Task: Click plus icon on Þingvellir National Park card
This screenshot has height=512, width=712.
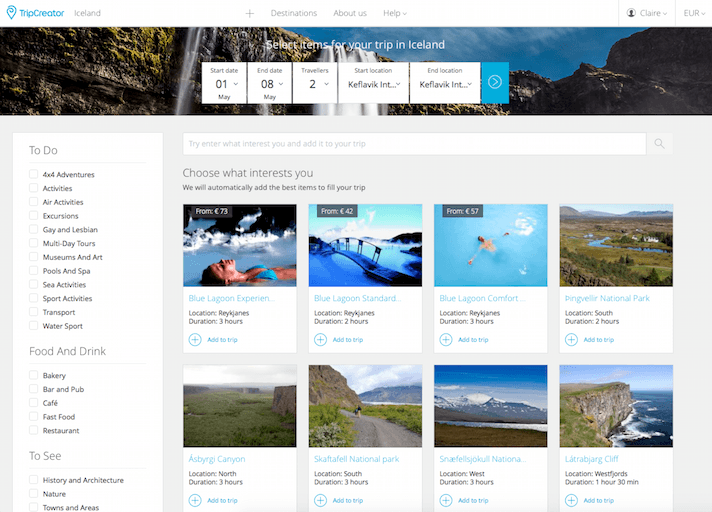Action: 571,340
